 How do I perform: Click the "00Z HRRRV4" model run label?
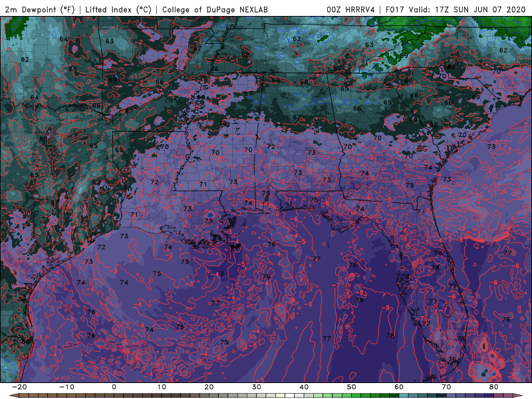coord(350,9)
